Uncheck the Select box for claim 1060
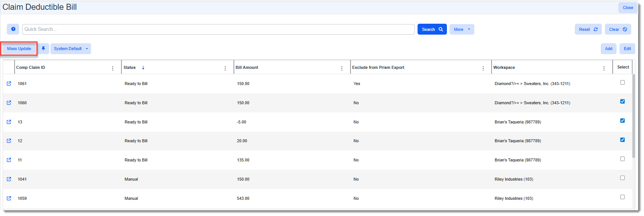The height and width of the screenshot is (216, 644). click(622, 102)
